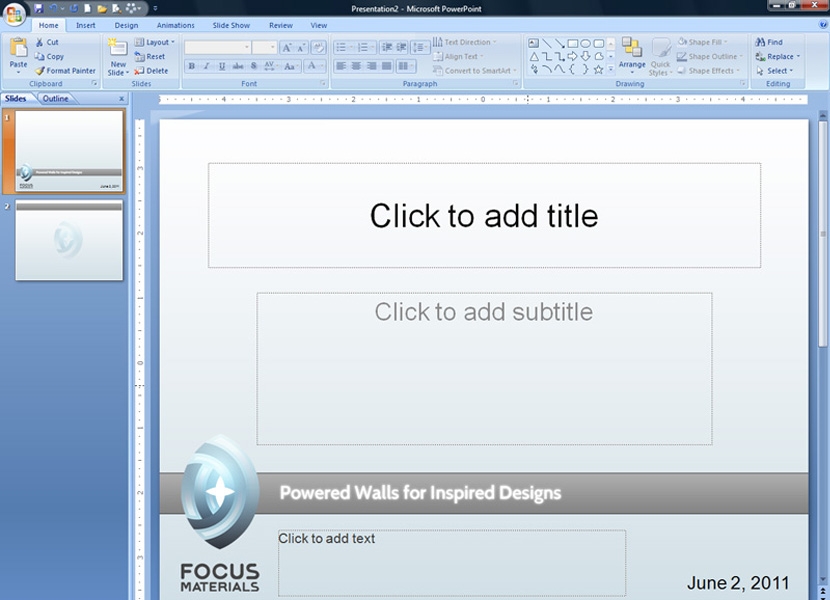
Task: Click the Redo icon in Quick Access
Action: tap(74, 8)
